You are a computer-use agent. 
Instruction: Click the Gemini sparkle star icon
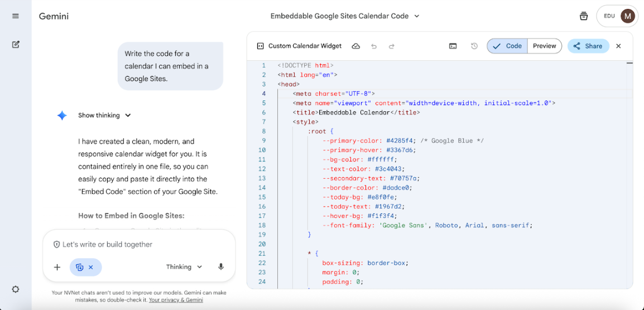tap(62, 116)
